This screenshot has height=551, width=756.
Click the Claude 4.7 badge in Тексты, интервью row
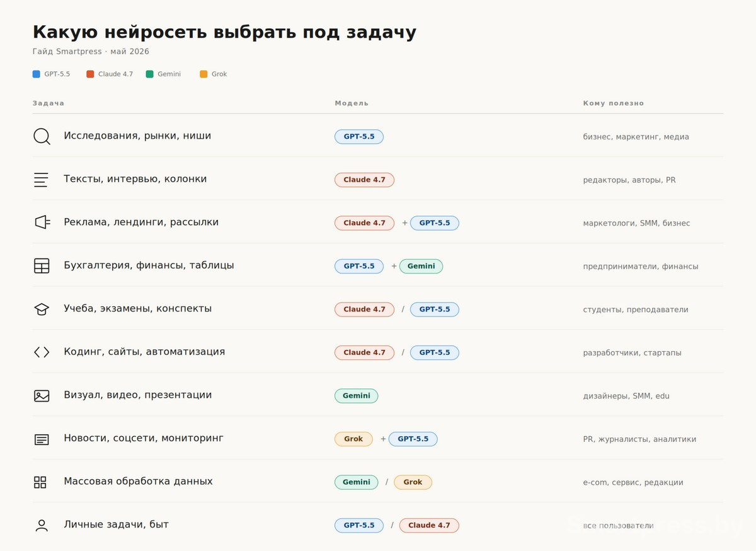click(x=364, y=180)
